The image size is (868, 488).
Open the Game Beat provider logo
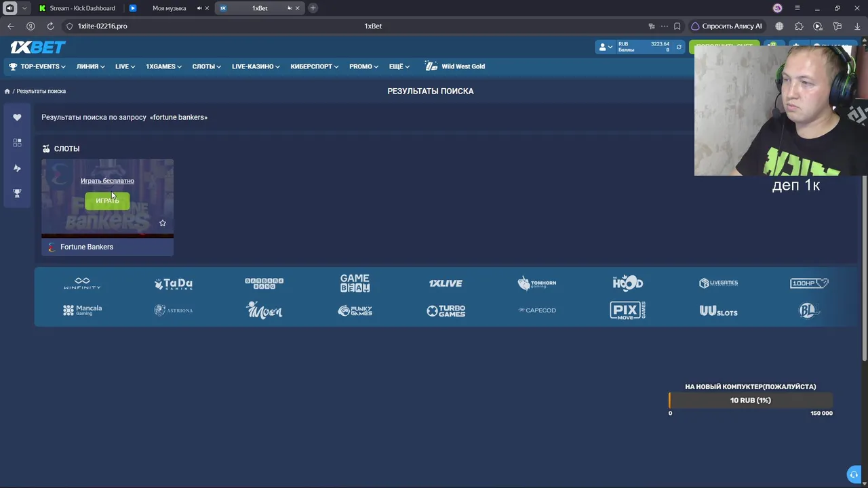pos(355,283)
